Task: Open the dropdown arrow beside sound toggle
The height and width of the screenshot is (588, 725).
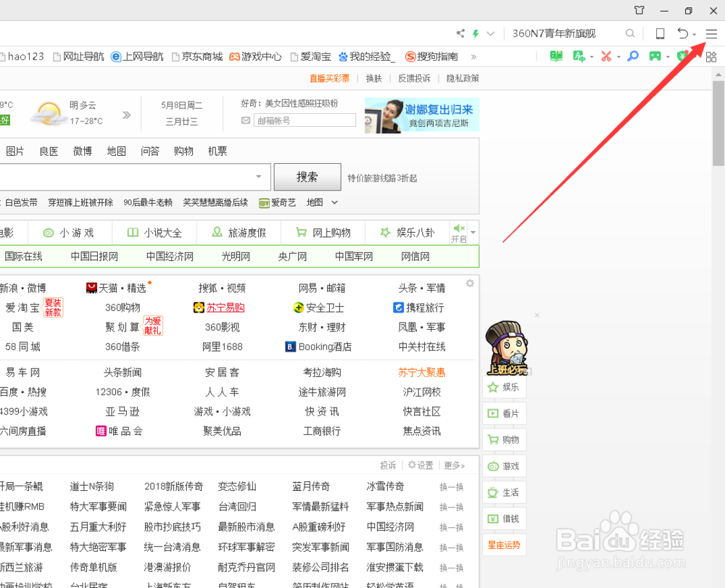Action: (473, 233)
